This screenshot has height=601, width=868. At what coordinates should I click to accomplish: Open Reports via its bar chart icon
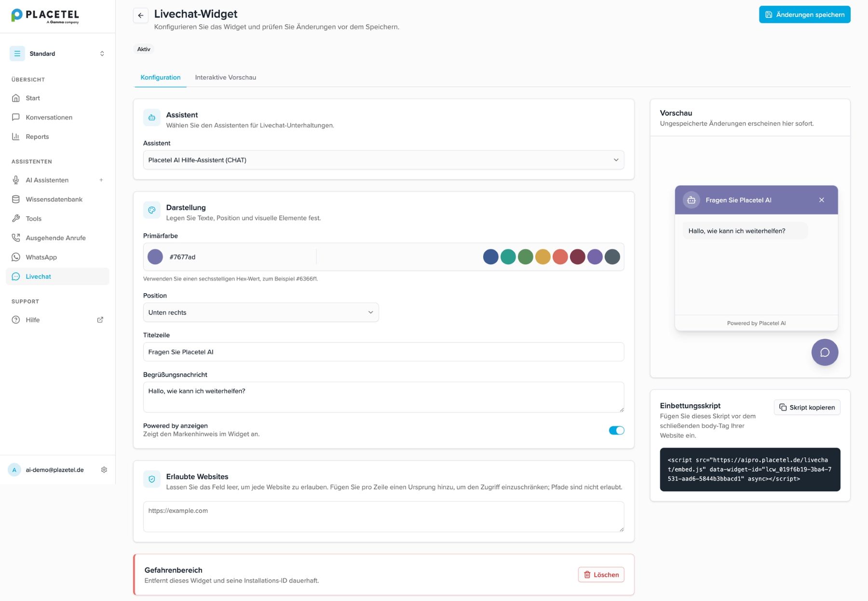pyautogui.click(x=16, y=137)
